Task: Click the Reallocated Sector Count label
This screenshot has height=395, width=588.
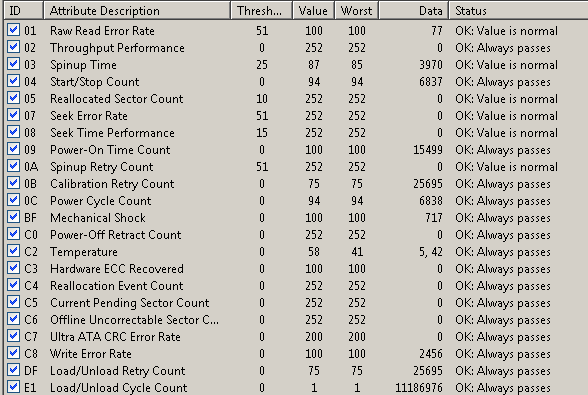Action: 117,99
